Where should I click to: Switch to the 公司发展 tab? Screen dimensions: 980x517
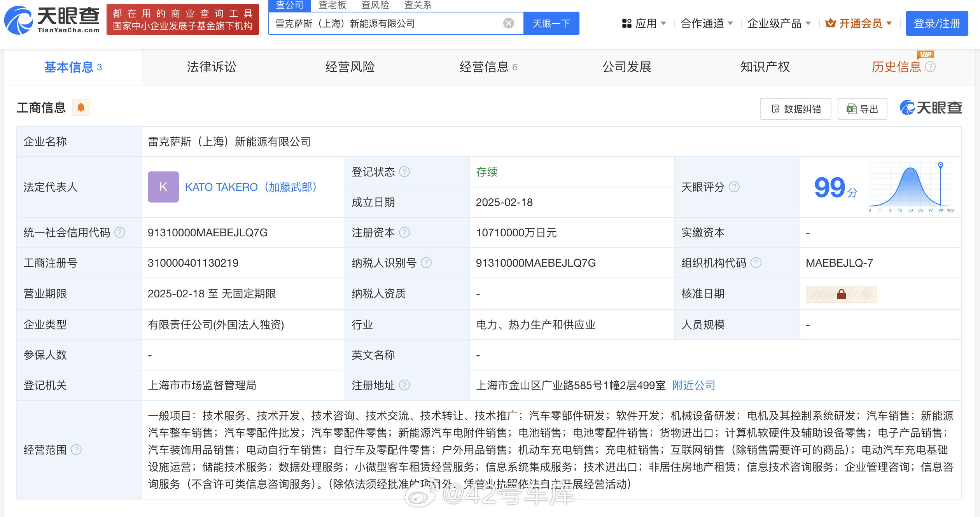(627, 67)
